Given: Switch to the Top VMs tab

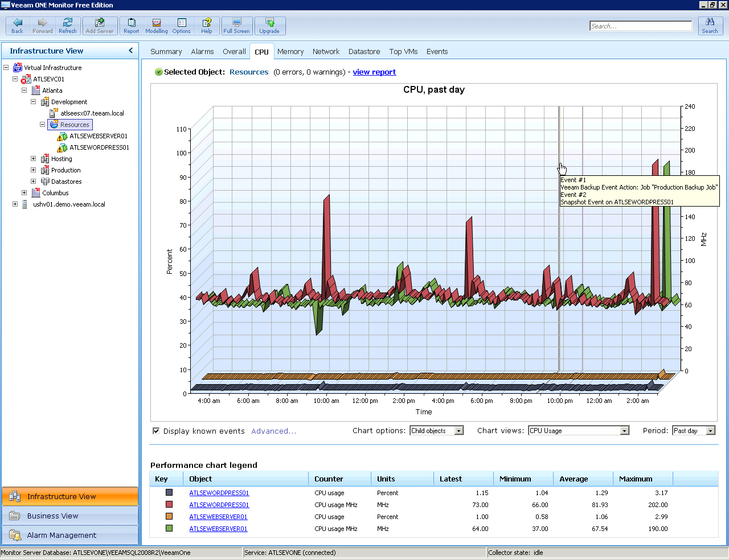Looking at the screenshot, I should point(403,52).
